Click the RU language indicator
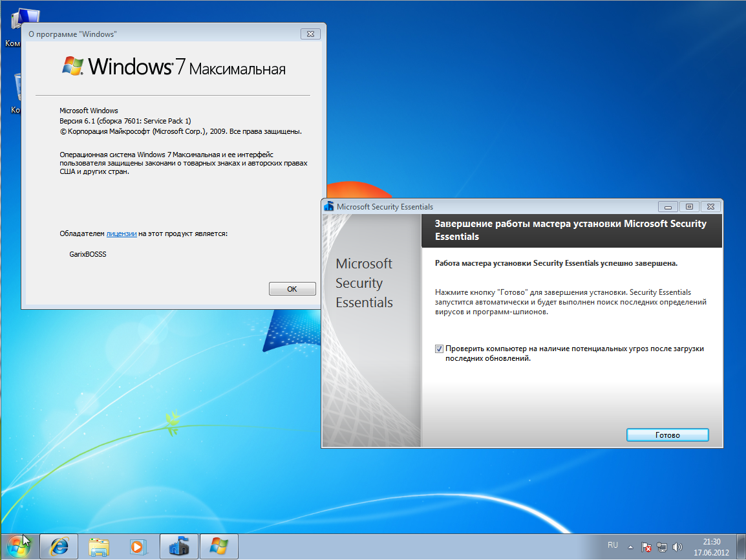 click(x=613, y=545)
